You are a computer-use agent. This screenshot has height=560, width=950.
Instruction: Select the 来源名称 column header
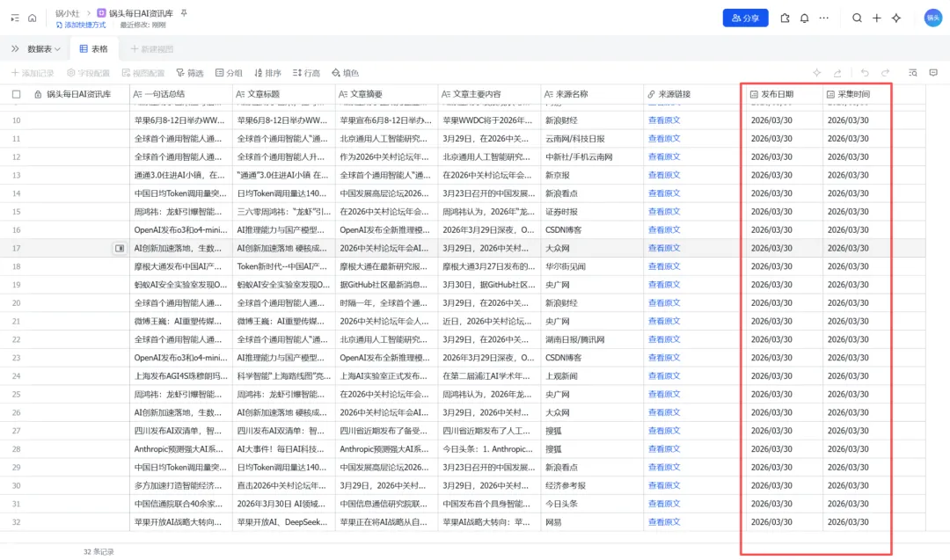[592, 94]
